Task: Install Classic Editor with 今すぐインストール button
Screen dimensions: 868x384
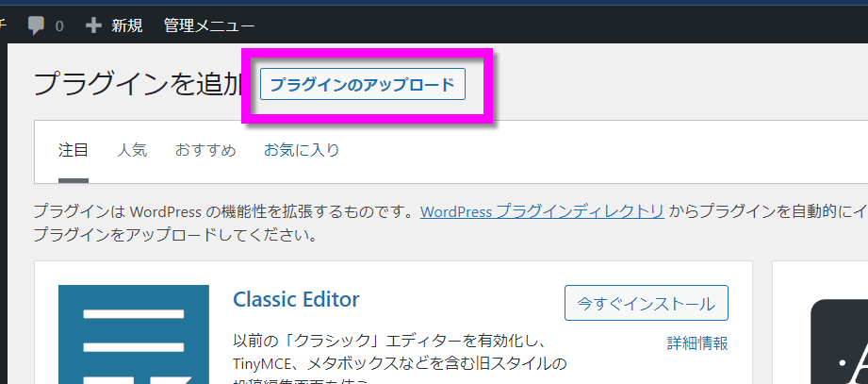Action: [646, 303]
